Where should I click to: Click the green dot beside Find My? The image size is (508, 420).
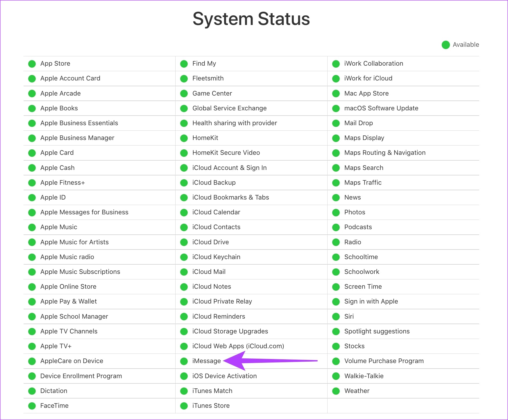tap(184, 64)
